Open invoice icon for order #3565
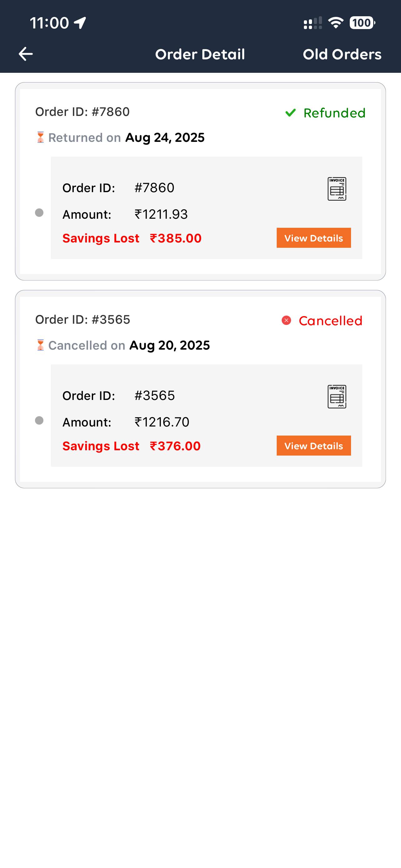The image size is (401, 868). click(337, 396)
